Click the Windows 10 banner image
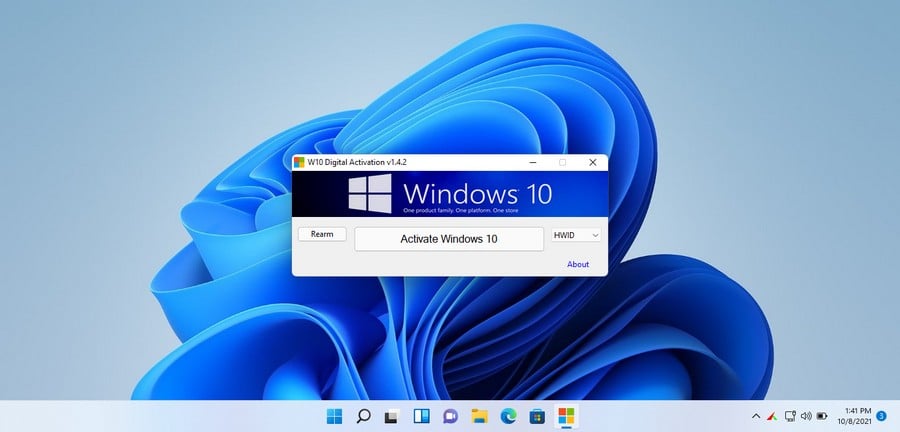This screenshot has height=432, width=900. [450, 194]
